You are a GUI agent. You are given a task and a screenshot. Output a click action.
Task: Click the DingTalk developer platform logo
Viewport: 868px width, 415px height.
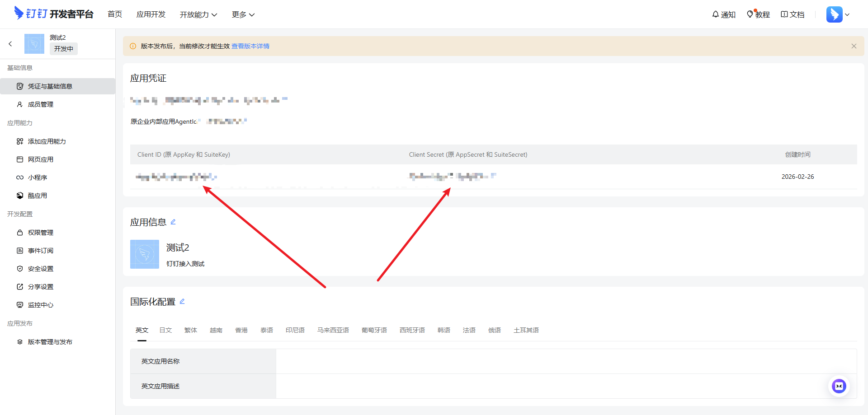tap(54, 14)
